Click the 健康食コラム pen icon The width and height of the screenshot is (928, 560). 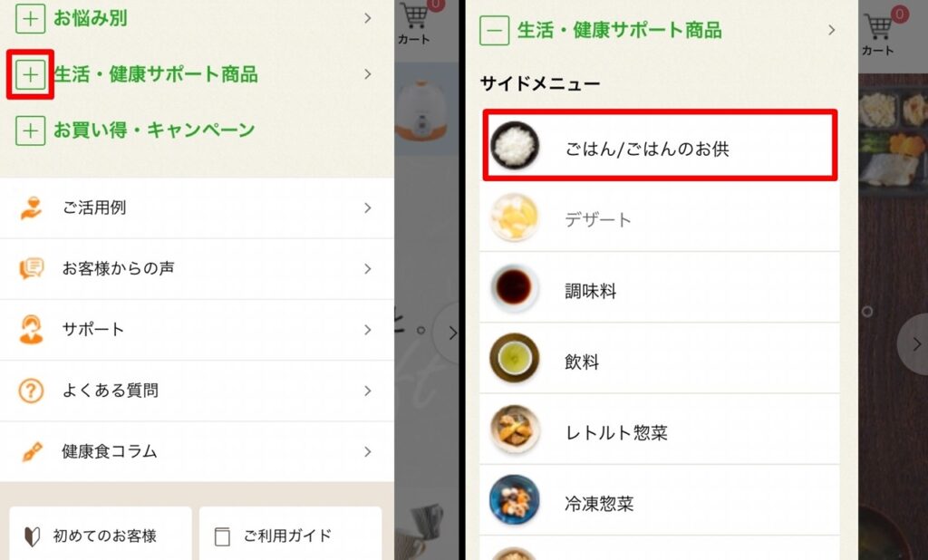pyautogui.click(x=31, y=451)
